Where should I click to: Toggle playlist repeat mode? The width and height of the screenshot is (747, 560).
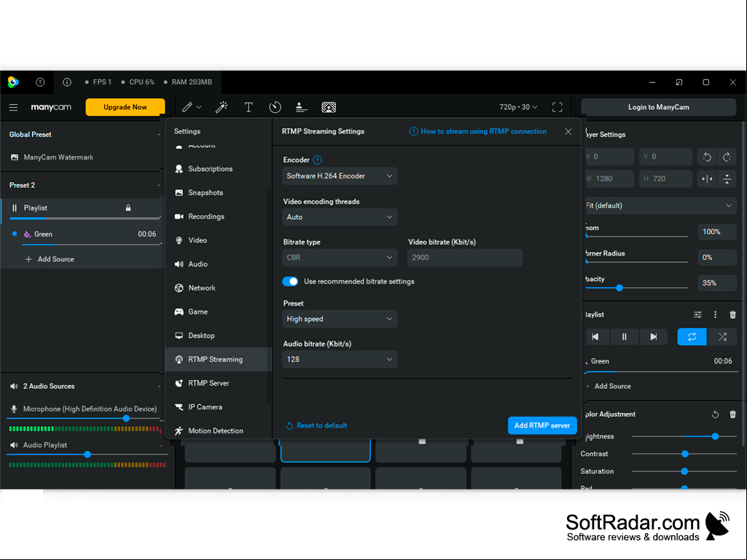(692, 336)
